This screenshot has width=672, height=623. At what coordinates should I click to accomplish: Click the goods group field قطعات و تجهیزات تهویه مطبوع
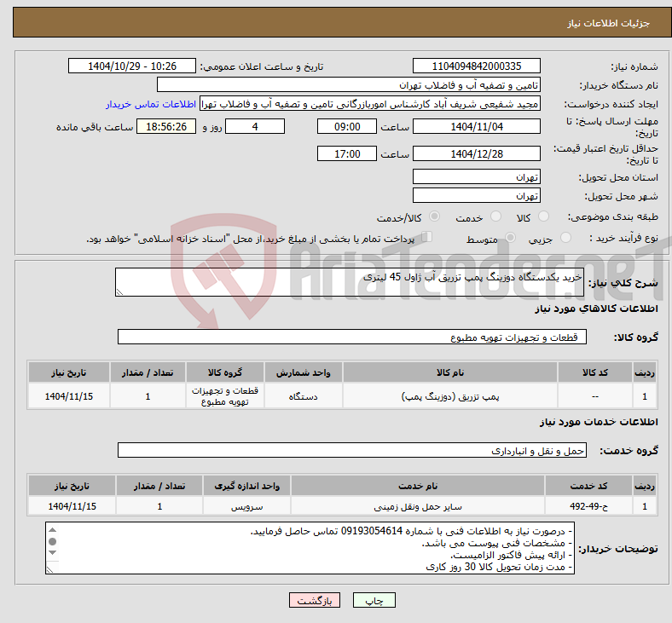click(352, 337)
